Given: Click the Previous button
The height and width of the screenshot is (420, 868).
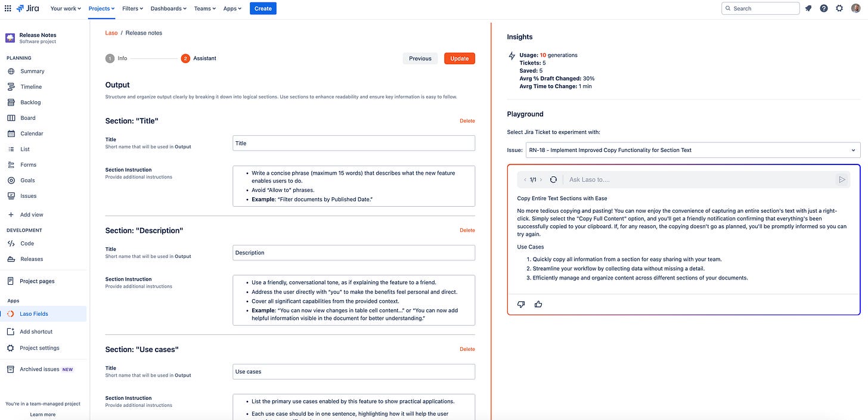Looking at the screenshot, I should [x=420, y=58].
